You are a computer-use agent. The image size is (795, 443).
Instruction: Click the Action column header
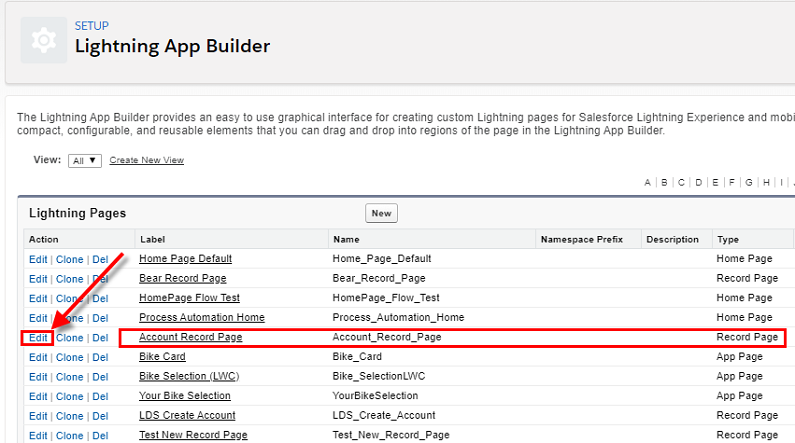pos(44,239)
